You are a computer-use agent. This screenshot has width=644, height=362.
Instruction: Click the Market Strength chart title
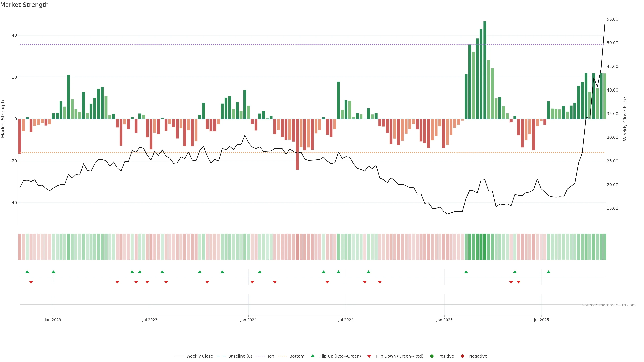click(x=24, y=5)
